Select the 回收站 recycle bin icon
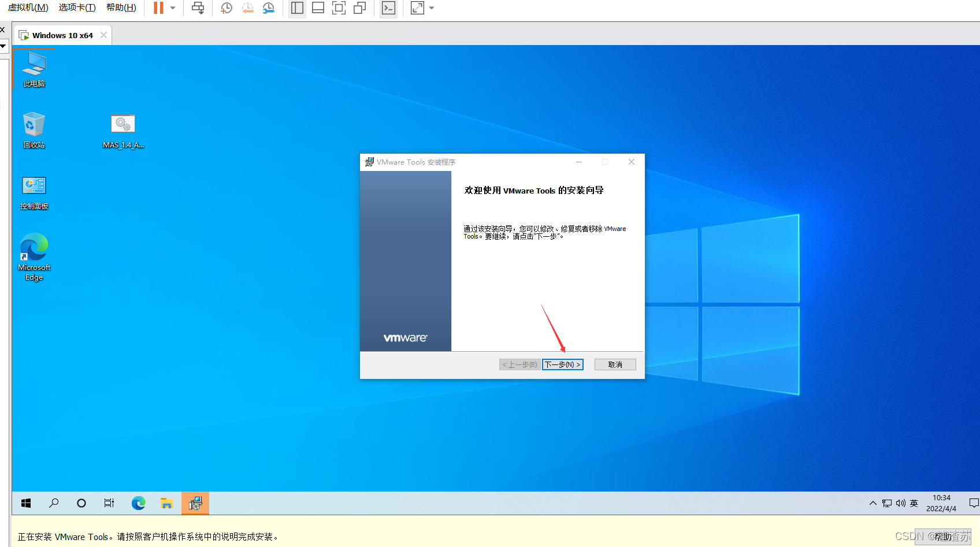 pos(34,130)
